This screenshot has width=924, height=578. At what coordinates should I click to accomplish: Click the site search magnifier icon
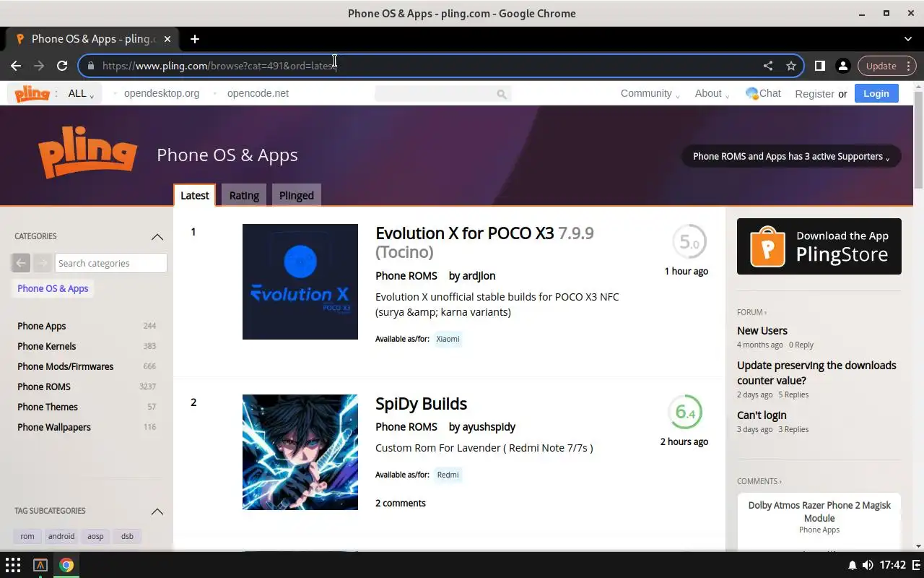pyautogui.click(x=502, y=94)
